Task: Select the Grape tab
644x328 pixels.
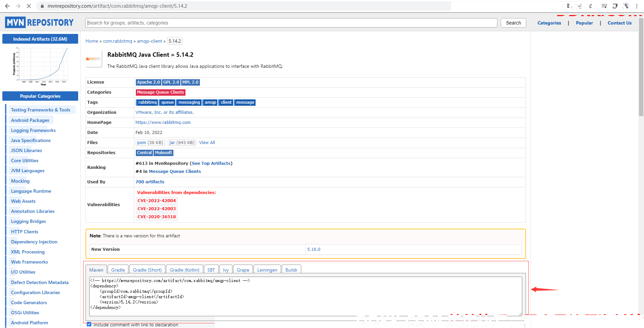Action: coord(243,270)
